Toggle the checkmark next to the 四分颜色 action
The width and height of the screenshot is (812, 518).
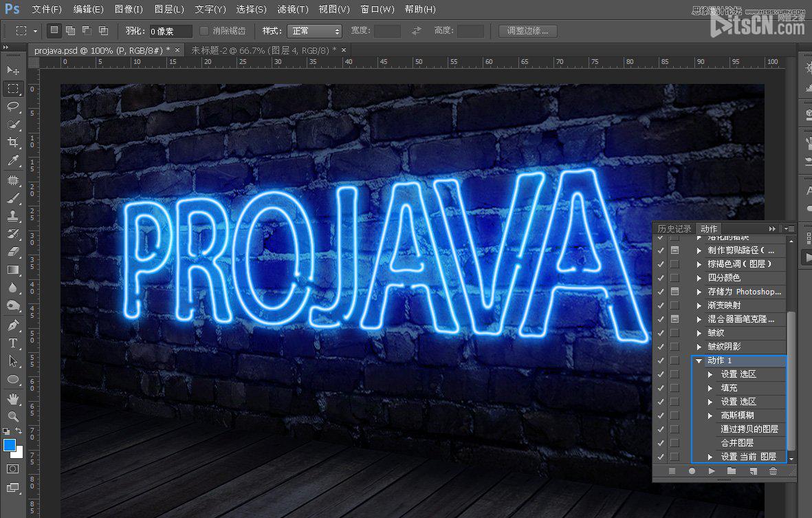click(x=661, y=277)
